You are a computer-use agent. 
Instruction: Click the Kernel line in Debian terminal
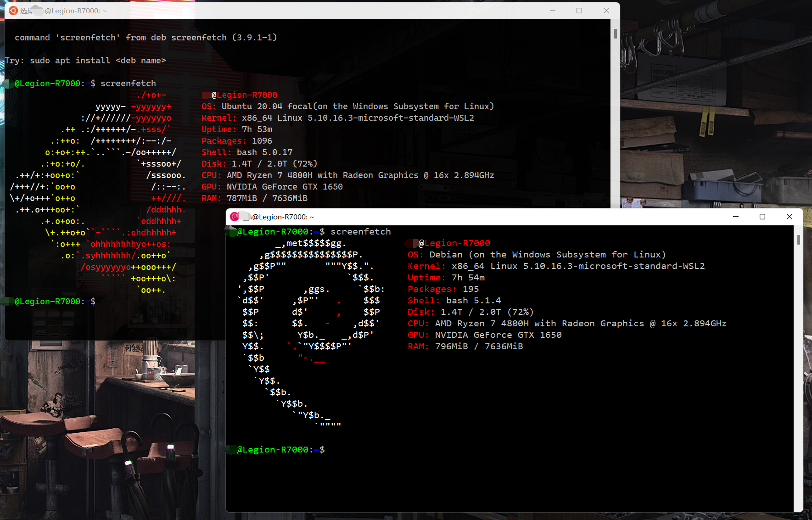pyautogui.click(x=556, y=266)
